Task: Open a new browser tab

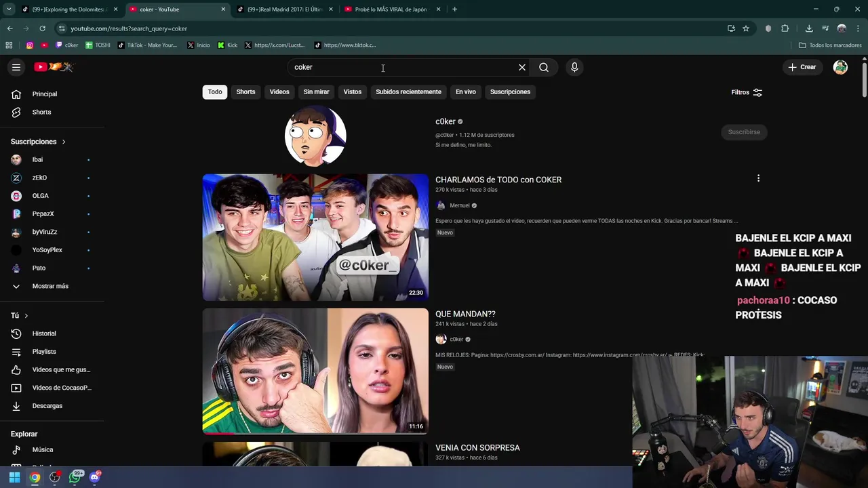Action: (454, 9)
